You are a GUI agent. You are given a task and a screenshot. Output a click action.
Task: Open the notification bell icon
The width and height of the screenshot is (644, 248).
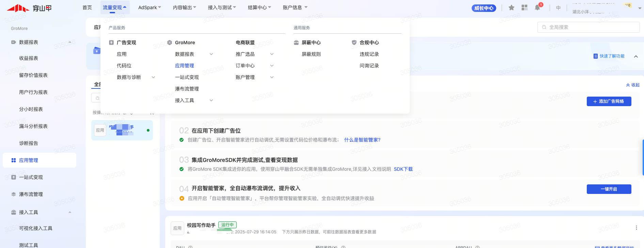pos(537,7)
